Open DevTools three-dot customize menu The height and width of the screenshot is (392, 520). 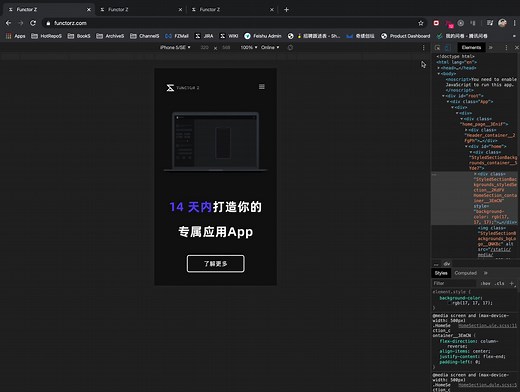click(x=506, y=48)
